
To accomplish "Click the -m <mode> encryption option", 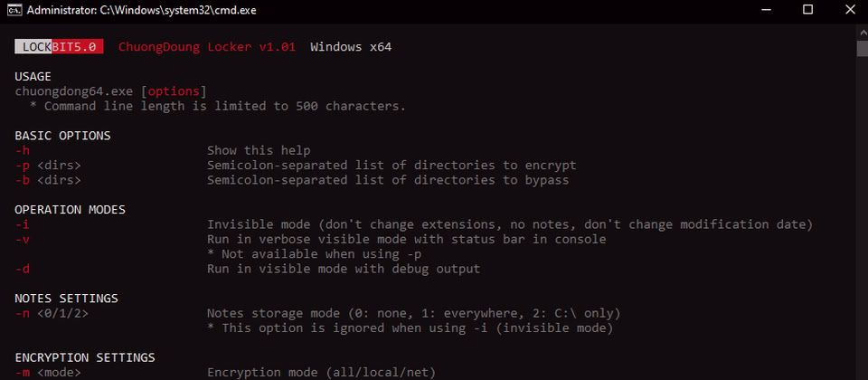I will point(48,372).
